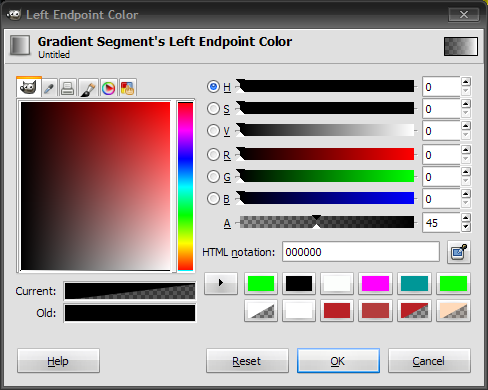The image size is (488, 390).
Task: Pick the last green swatch in the top row
Action: point(453,284)
